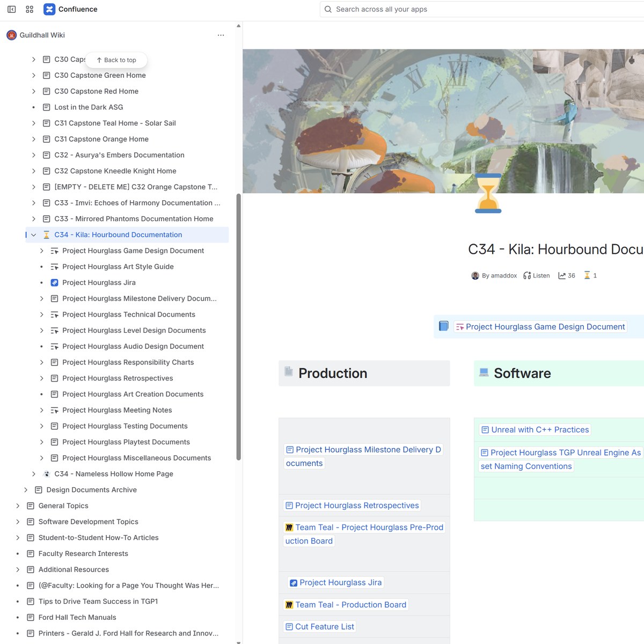Expand C34 - Nameless Hollow Home Page

pos(33,474)
